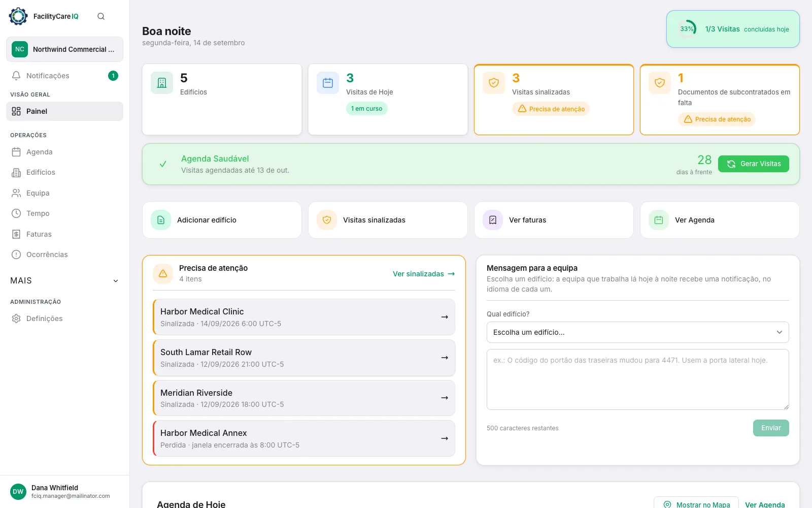
Task: Follow the Ver Agenda link beside Mostrar no Mapa
Action: (x=765, y=504)
